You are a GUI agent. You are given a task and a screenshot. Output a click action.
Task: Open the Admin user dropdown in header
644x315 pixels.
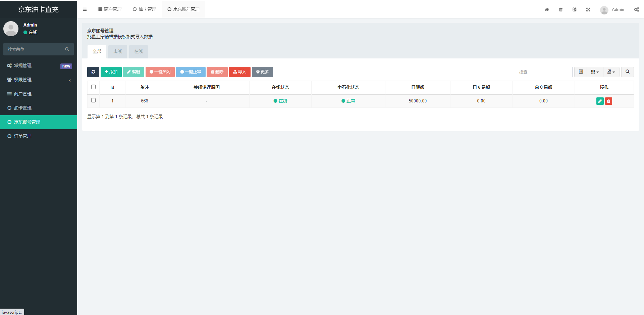(x=612, y=10)
